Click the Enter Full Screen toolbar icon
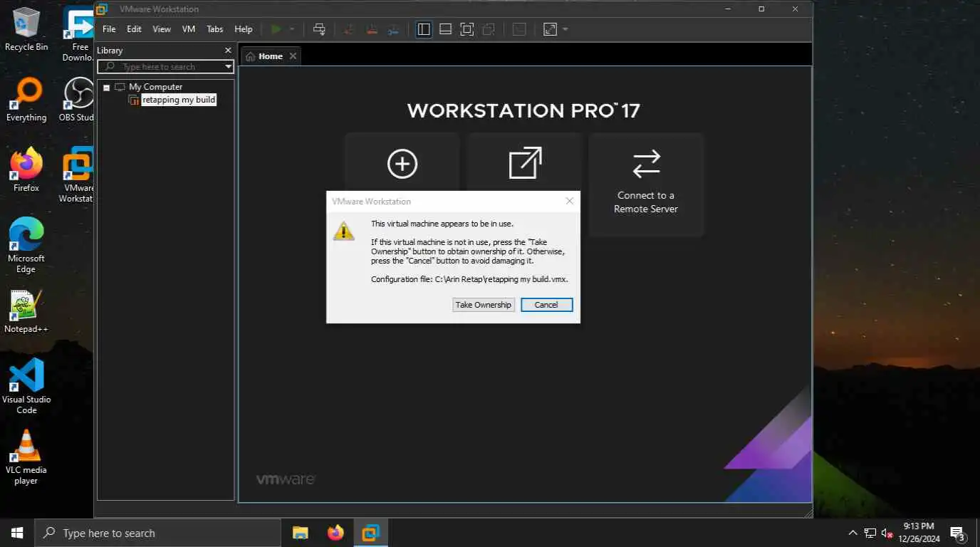Screen dimensions: 980x547 click(x=466, y=29)
